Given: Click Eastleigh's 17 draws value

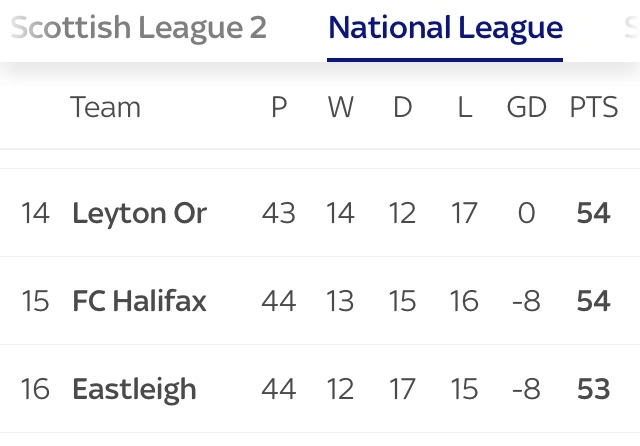Looking at the screenshot, I should pyautogui.click(x=402, y=389).
